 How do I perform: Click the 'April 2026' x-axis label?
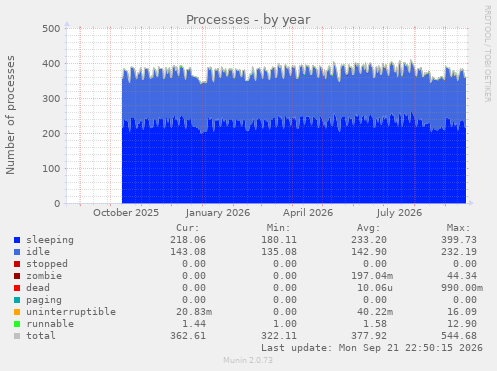(308, 213)
